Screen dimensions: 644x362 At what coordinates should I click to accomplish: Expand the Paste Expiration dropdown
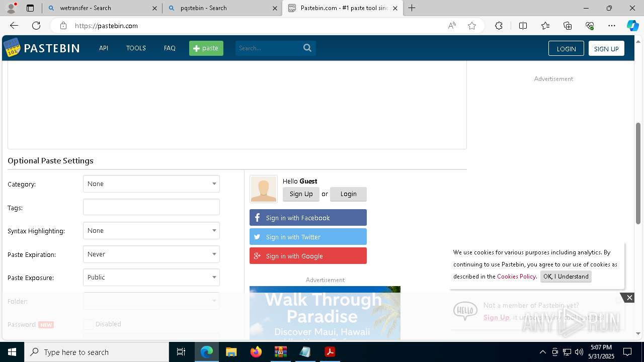click(151, 254)
